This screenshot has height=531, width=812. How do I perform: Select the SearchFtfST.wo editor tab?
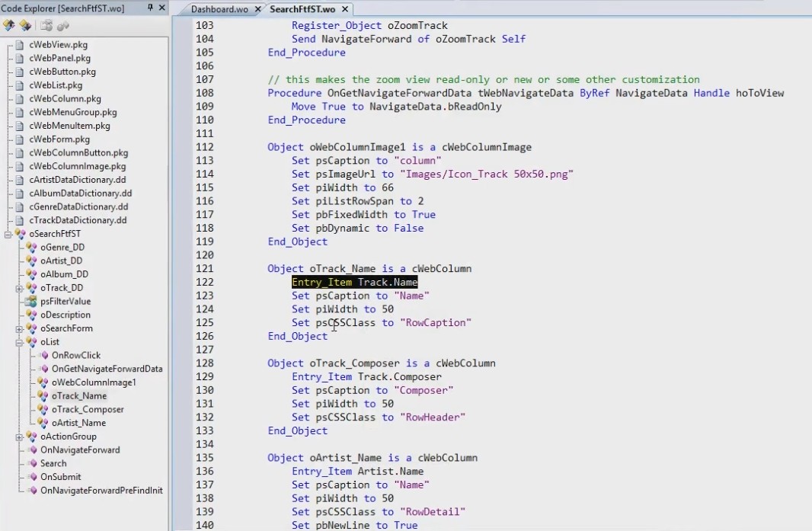tap(302, 10)
